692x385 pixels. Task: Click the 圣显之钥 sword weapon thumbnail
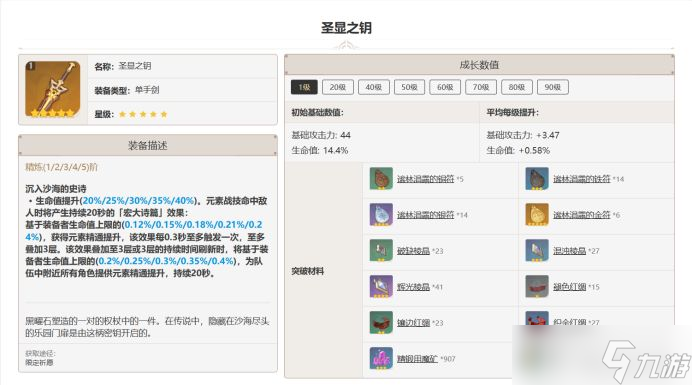tap(53, 89)
